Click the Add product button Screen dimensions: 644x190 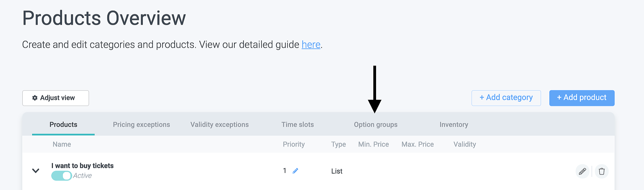[582, 98]
